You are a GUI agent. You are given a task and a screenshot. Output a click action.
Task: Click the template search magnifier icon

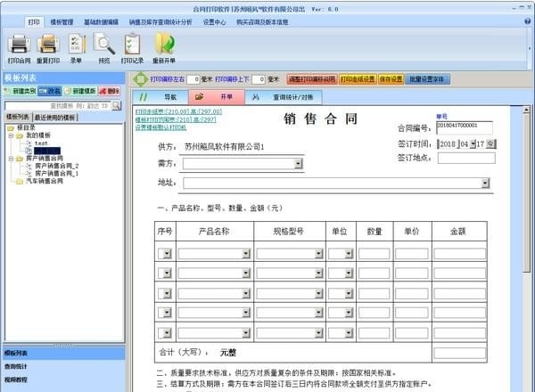pos(116,106)
